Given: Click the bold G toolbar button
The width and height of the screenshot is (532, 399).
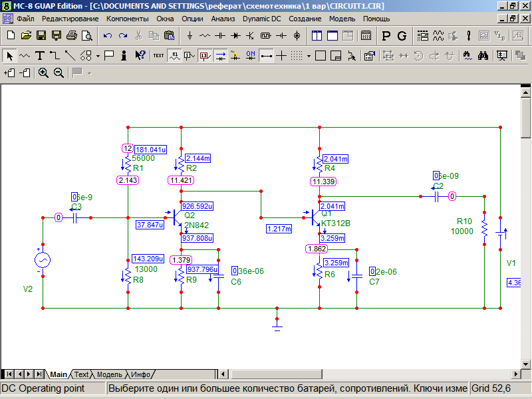Looking at the screenshot, I should (x=402, y=35).
